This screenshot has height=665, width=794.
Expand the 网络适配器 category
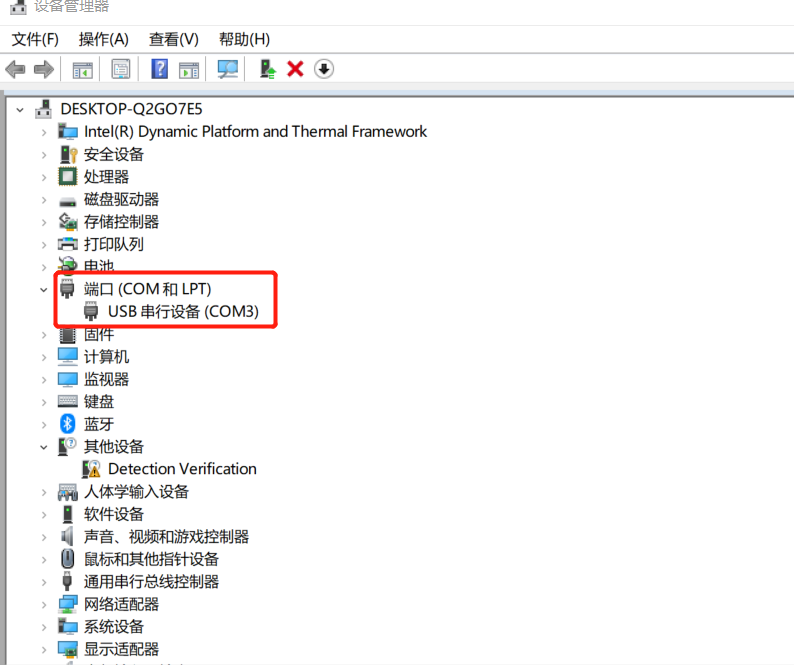[x=44, y=605]
